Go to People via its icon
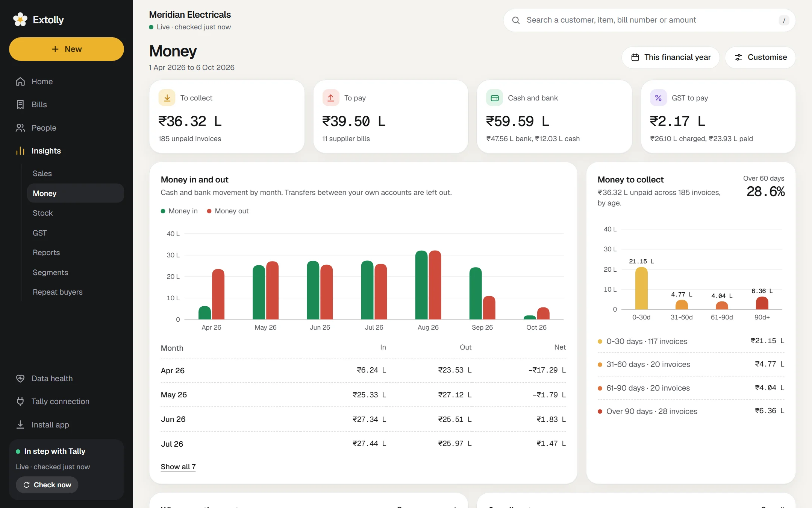The image size is (812, 508). coord(20,128)
